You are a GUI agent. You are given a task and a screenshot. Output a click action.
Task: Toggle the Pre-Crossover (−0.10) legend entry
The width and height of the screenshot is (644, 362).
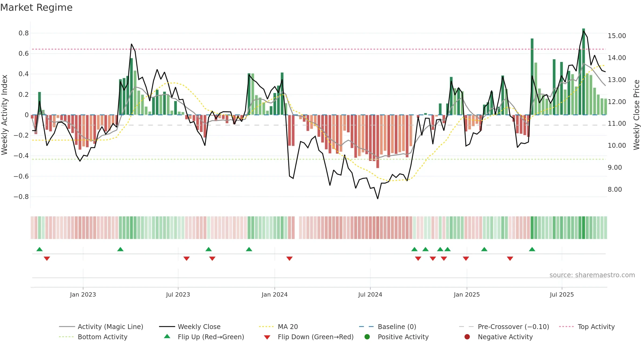(504, 327)
